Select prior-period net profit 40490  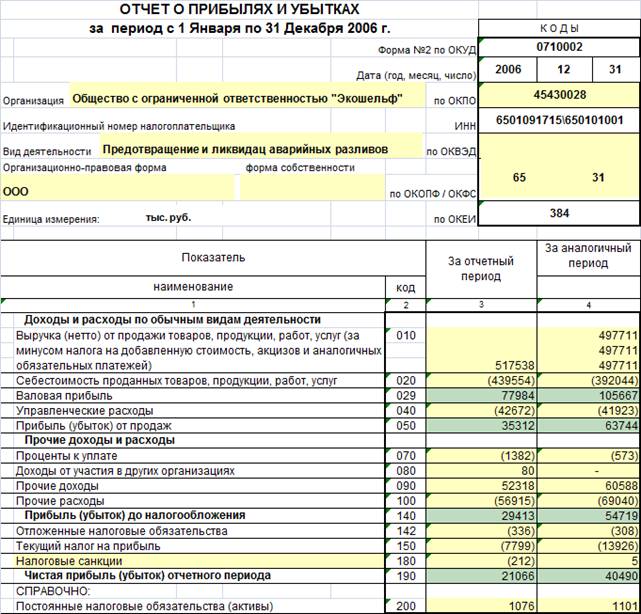pos(588,576)
